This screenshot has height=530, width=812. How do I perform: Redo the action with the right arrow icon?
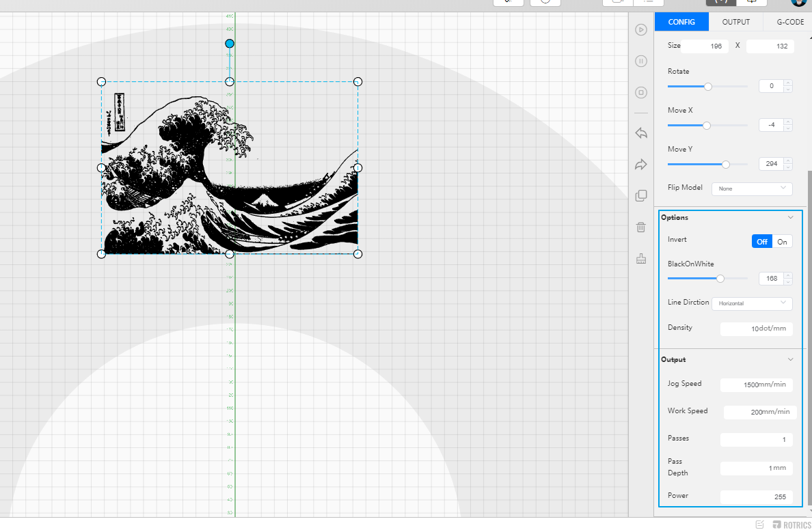(641, 165)
